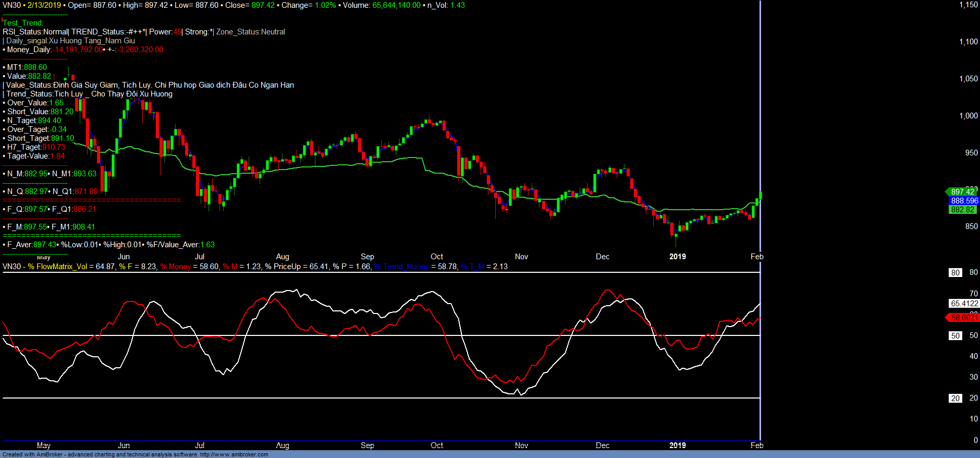Click the red % Money legend label
This screenshot has height=458, width=980.
tap(175, 267)
